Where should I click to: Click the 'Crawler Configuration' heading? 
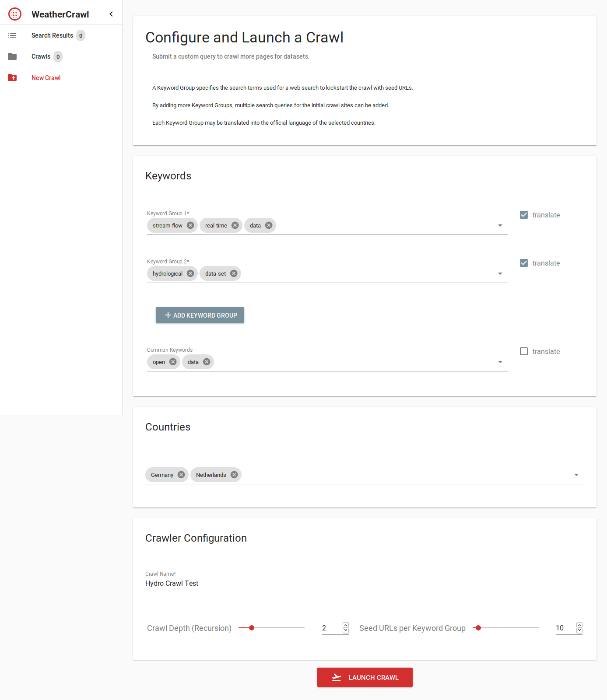196,538
